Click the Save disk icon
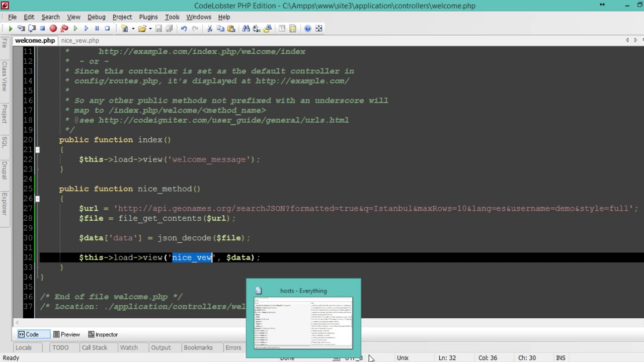644x362 pixels. [158, 29]
